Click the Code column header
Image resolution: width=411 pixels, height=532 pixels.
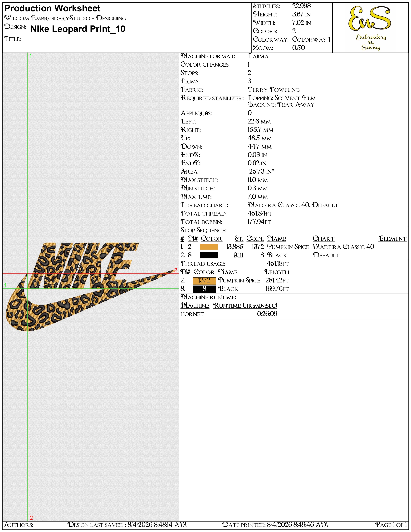[255, 239]
